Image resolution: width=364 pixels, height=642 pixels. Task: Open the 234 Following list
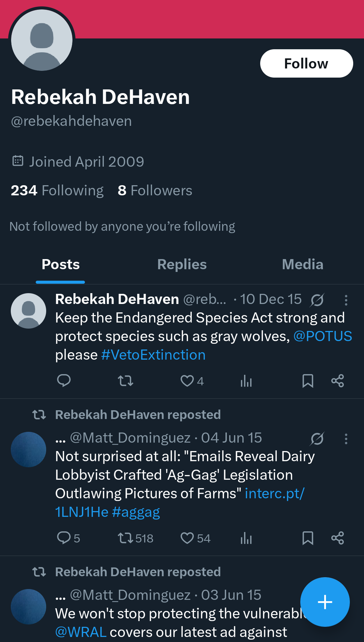[57, 191]
